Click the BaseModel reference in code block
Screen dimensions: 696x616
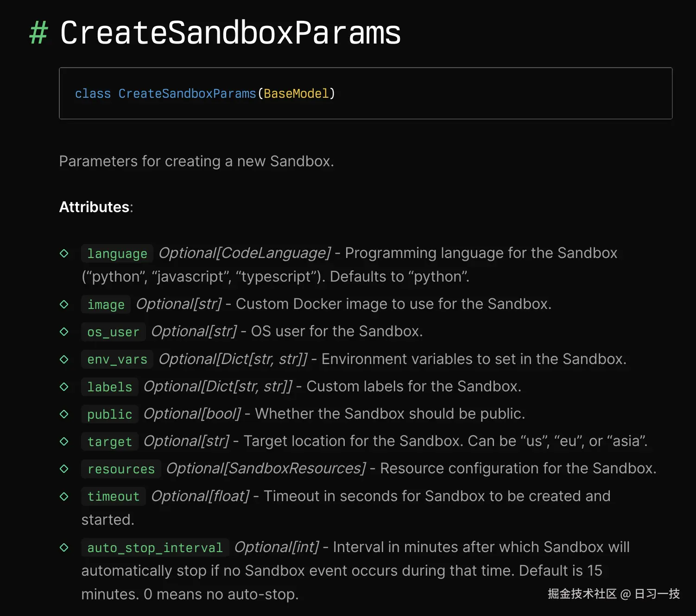(296, 94)
